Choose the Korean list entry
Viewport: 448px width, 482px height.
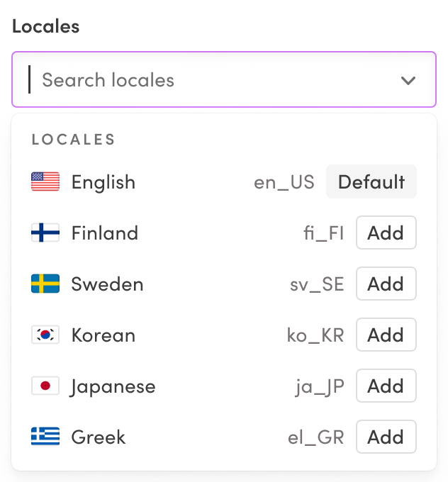(103, 335)
